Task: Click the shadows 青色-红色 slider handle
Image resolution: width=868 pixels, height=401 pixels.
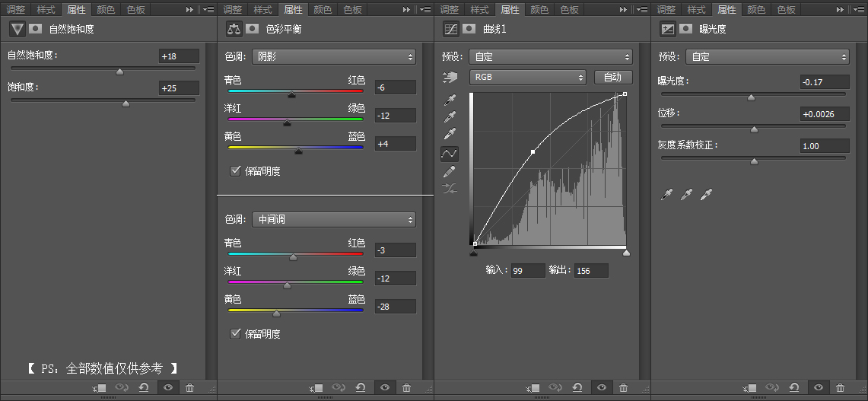Action: tap(291, 94)
